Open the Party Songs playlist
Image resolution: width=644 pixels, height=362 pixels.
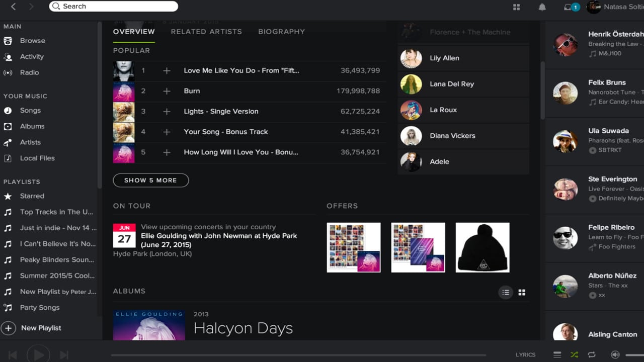[x=40, y=308]
